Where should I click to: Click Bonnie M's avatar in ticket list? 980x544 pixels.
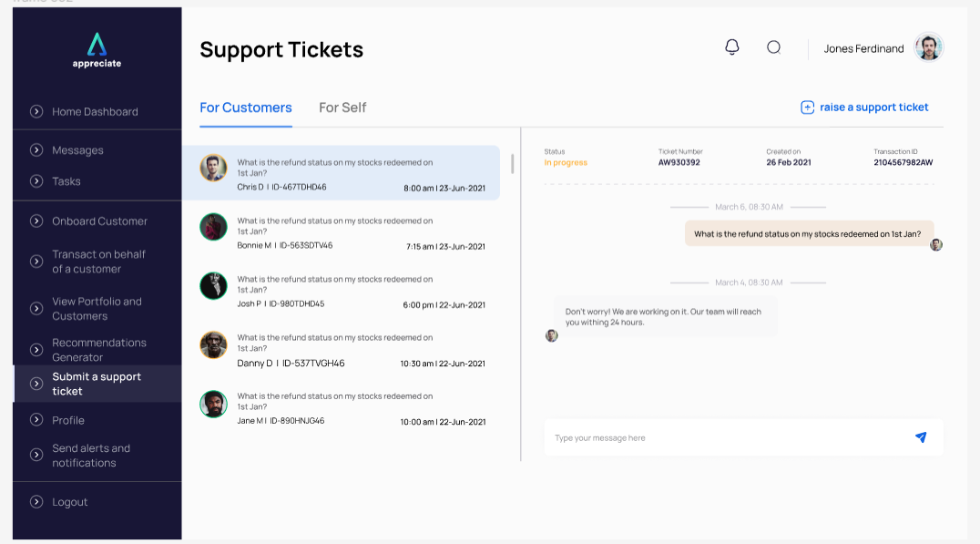click(x=213, y=227)
